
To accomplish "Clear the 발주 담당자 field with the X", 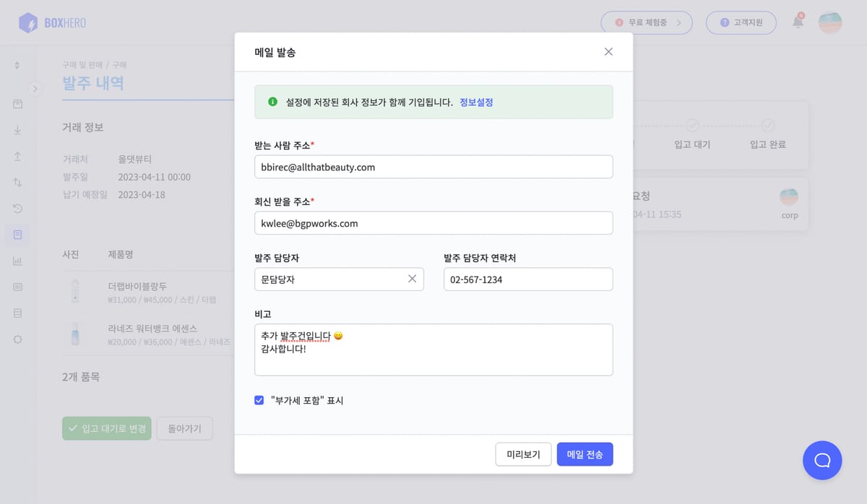I will [x=413, y=279].
